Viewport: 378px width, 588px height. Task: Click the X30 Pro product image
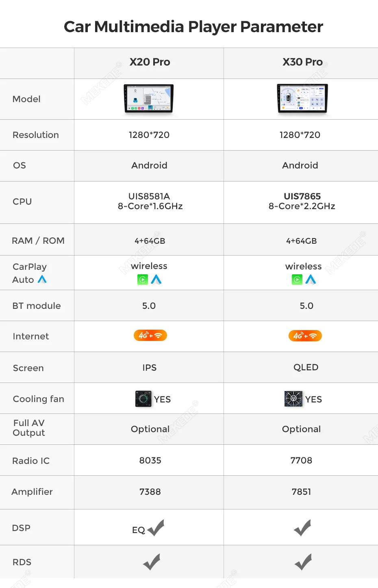(302, 98)
